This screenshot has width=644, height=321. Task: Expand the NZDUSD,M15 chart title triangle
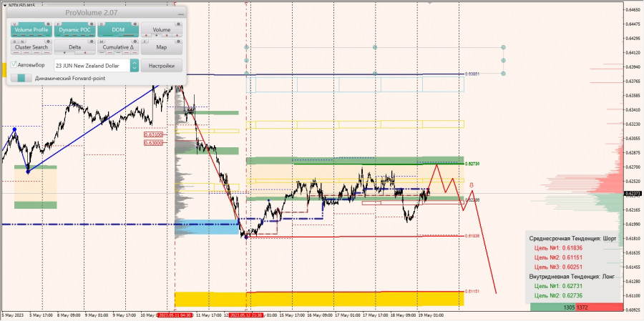[5, 6]
